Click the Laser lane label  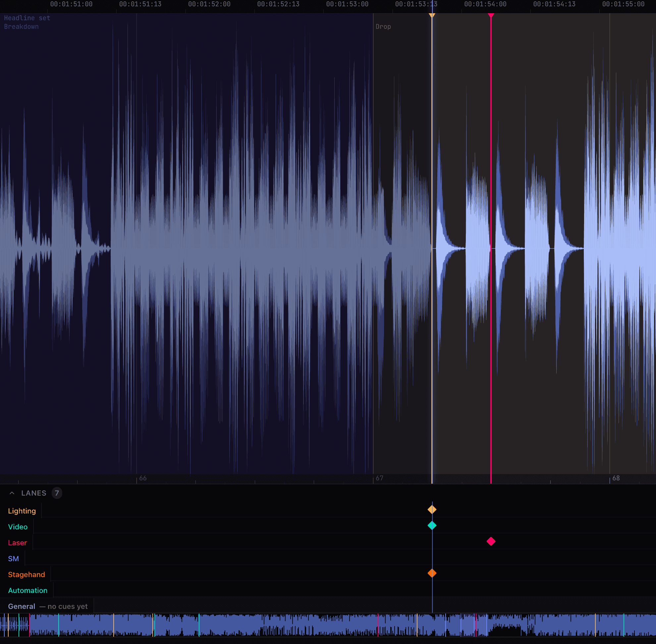coord(17,543)
